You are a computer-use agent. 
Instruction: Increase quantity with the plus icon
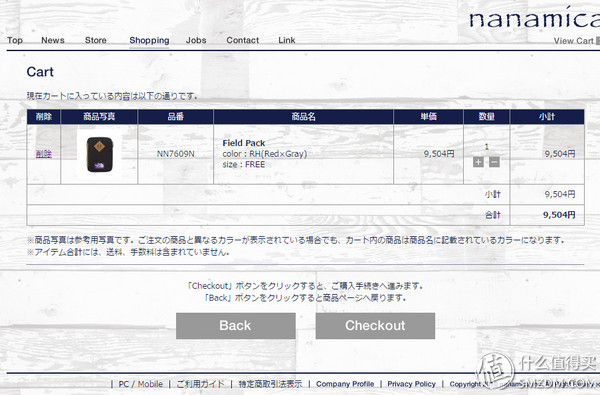pyautogui.click(x=478, y=162)
